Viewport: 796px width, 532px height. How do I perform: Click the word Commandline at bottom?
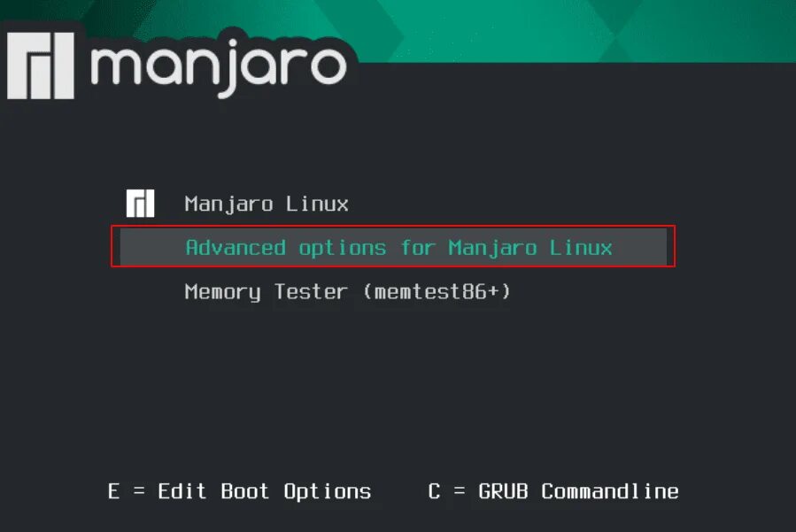click(x=610, y=491)
